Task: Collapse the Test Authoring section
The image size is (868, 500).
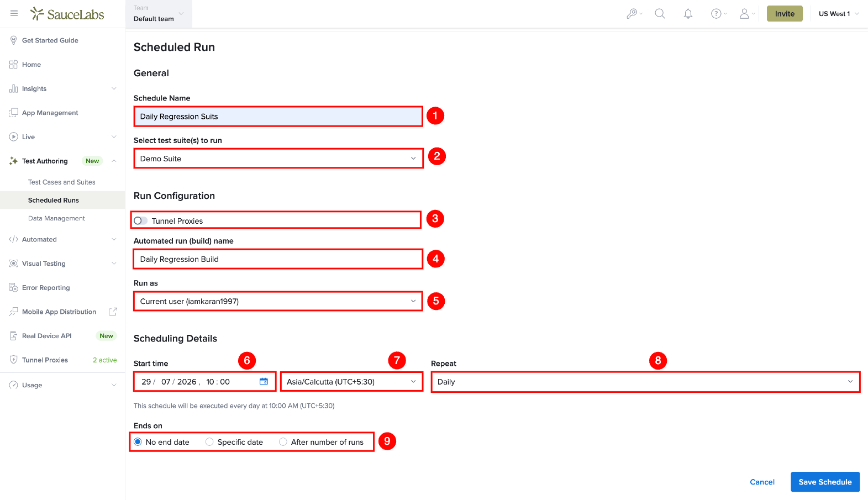Action: click(x=114, y=161)
